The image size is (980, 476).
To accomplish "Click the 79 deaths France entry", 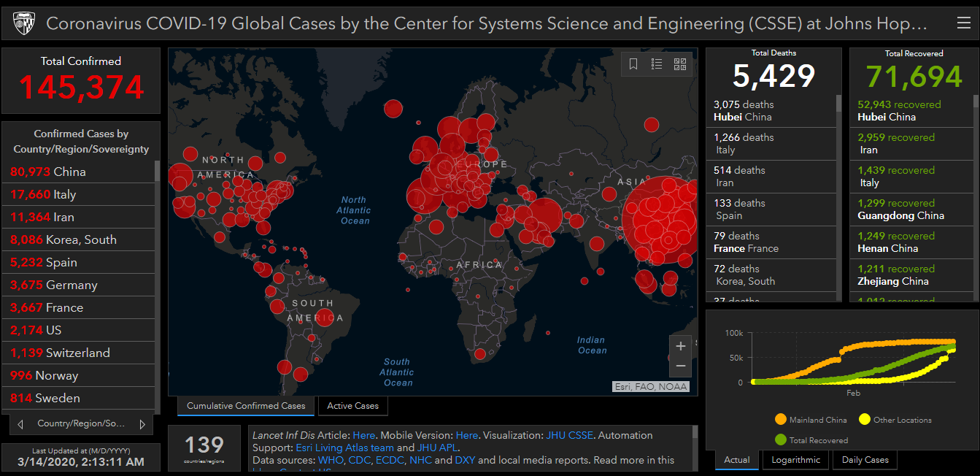I will (771, 242).
